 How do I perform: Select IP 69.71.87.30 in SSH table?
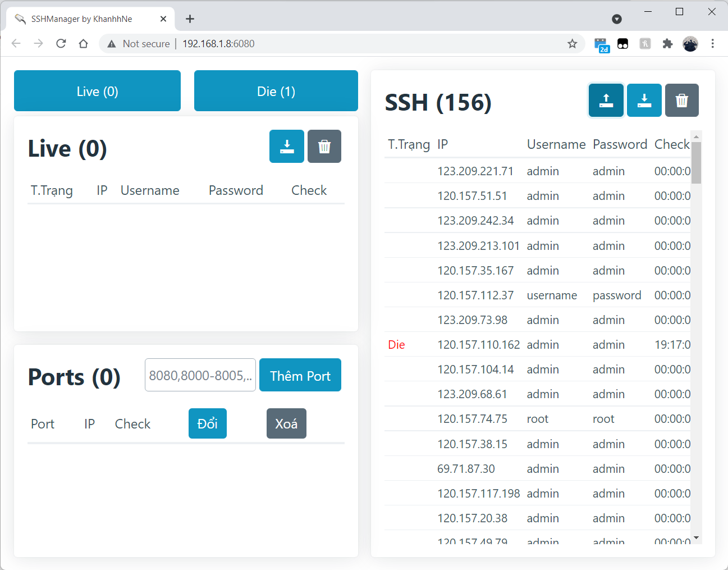[x=466, y=469]
